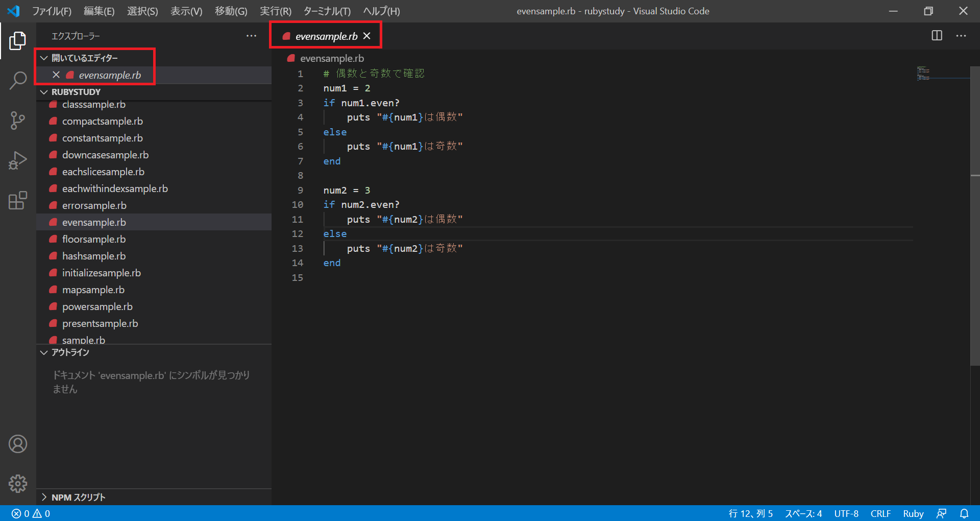Open Explorer more actions ellipsis
Image resolution: width=980 pixels, height=521 pixels.
point(251,36)
